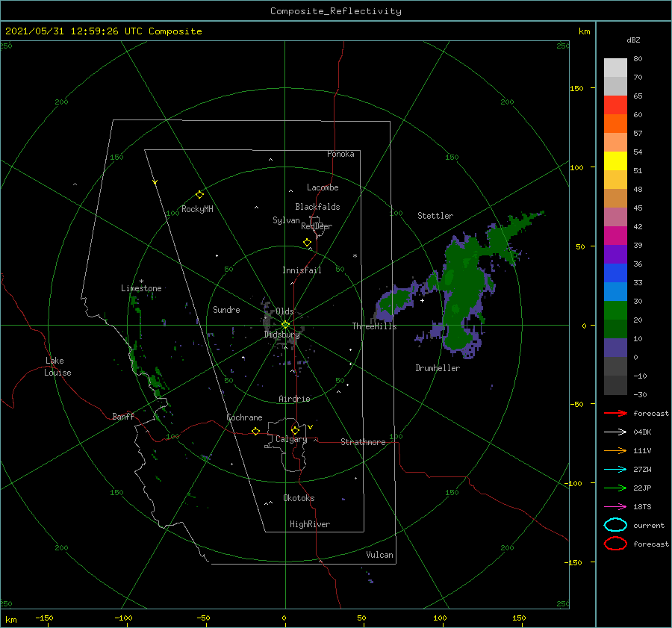Click the white 04DK arrow in legend

615,432
